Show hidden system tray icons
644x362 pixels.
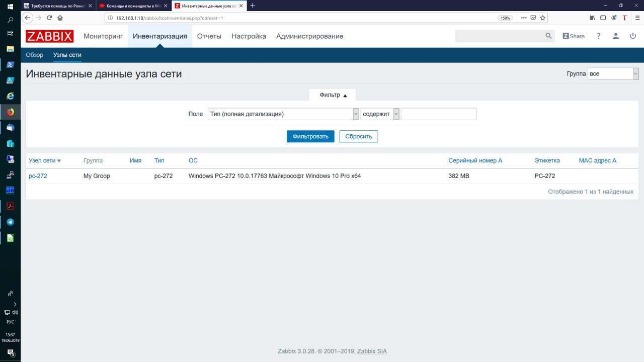click(x=15, y=304)
